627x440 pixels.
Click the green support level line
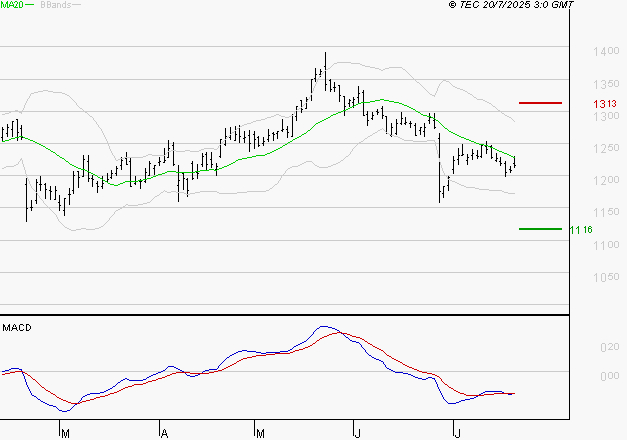(540, 229)
